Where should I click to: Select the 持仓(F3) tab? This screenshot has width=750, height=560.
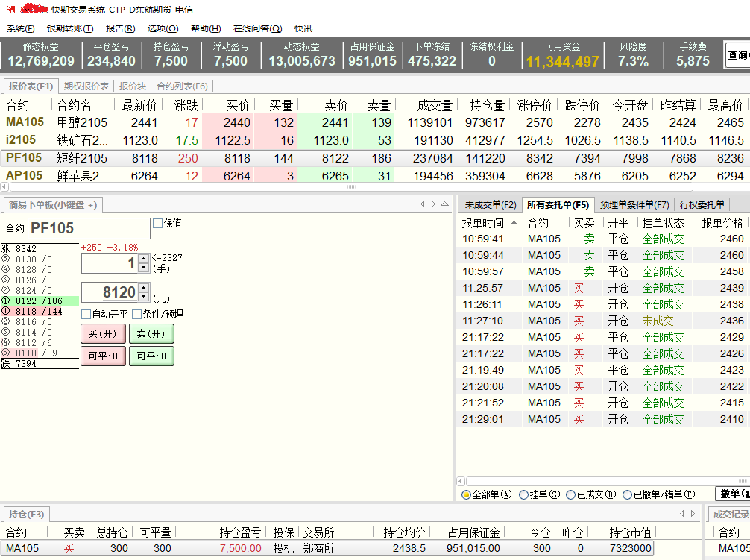[26, 514]
